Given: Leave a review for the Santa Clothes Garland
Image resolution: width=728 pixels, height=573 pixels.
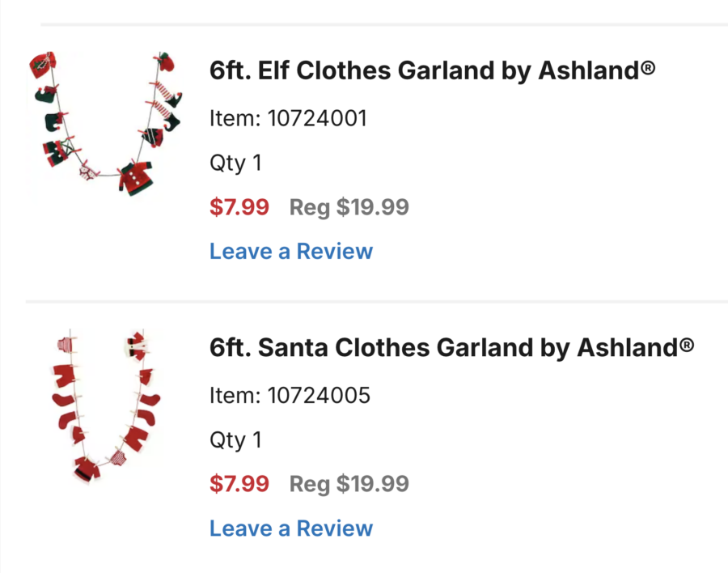Looking at the screenshot, I should point(291,528).
